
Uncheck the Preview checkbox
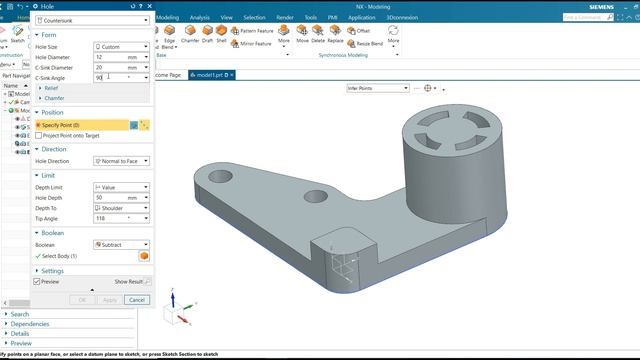pos(37,281)
